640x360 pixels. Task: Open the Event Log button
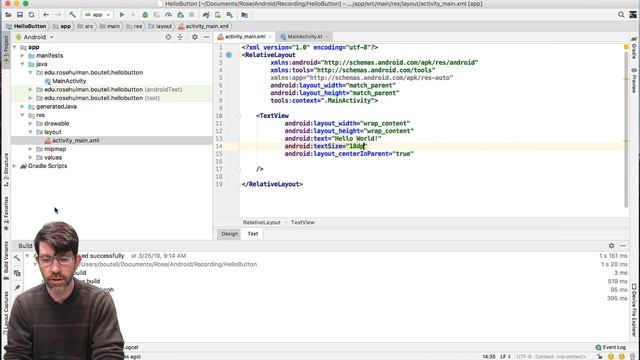click(611, 347)
